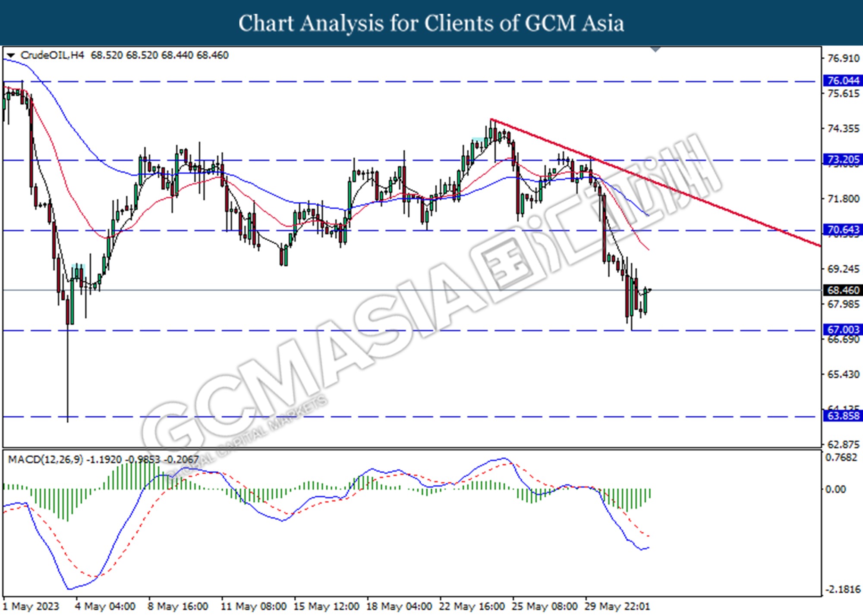Screen dimensions: 863x616
Task: Click the 65.430 price scale value
Action: tap(843, 374)
